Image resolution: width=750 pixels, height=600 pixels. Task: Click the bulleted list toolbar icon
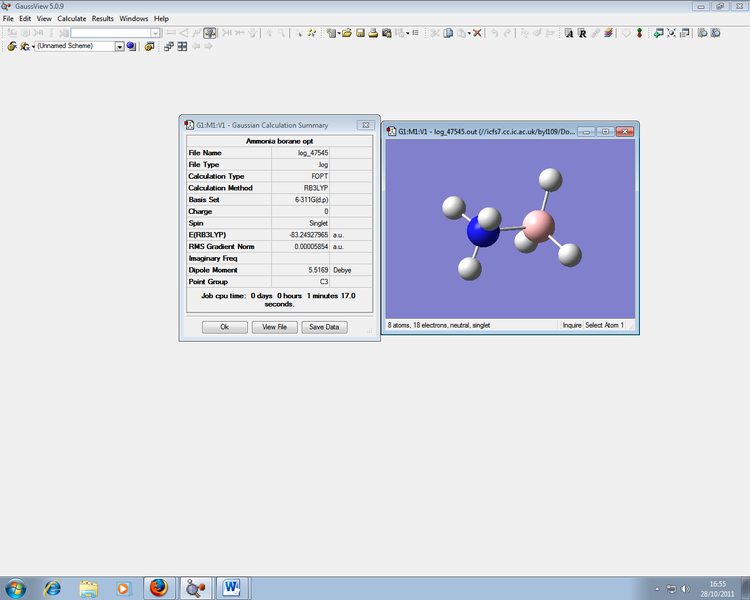415,33
